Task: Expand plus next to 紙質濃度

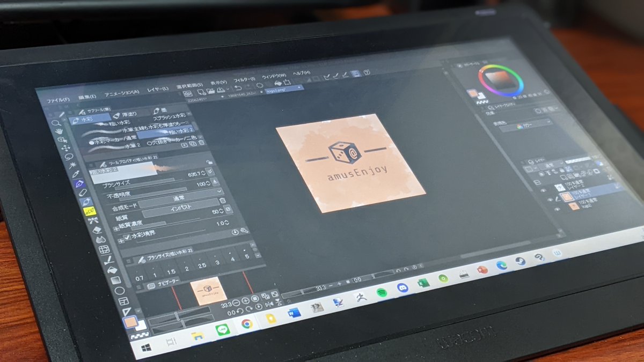Action: (x=116, y=228)
